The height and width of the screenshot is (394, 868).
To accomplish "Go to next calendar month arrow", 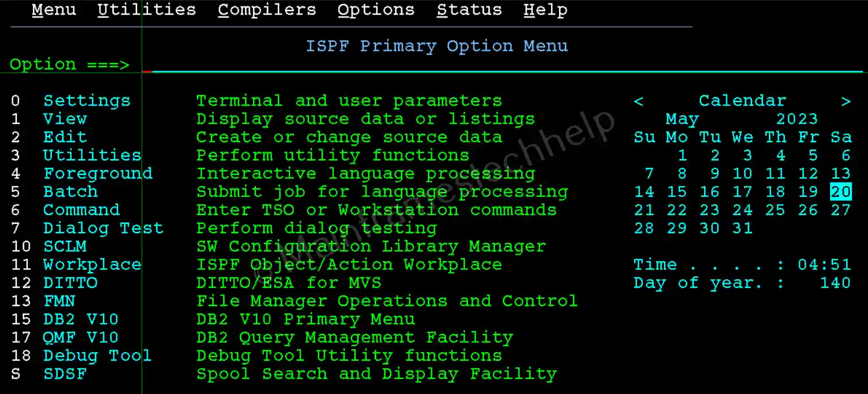I will (846, 101).
